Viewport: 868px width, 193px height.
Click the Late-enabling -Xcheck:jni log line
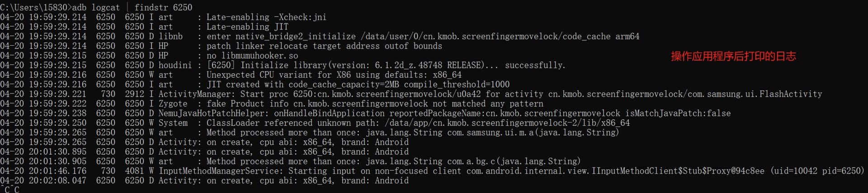163,17
